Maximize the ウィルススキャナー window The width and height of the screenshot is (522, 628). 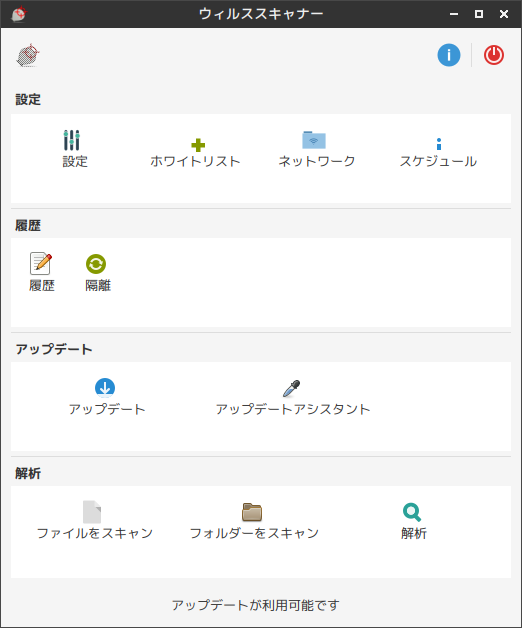[x=479, y=14]
